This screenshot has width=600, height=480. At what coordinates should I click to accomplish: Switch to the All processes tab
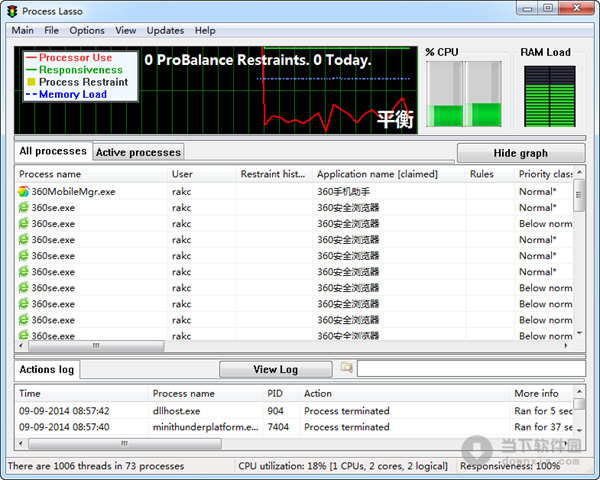coord(53,151)
